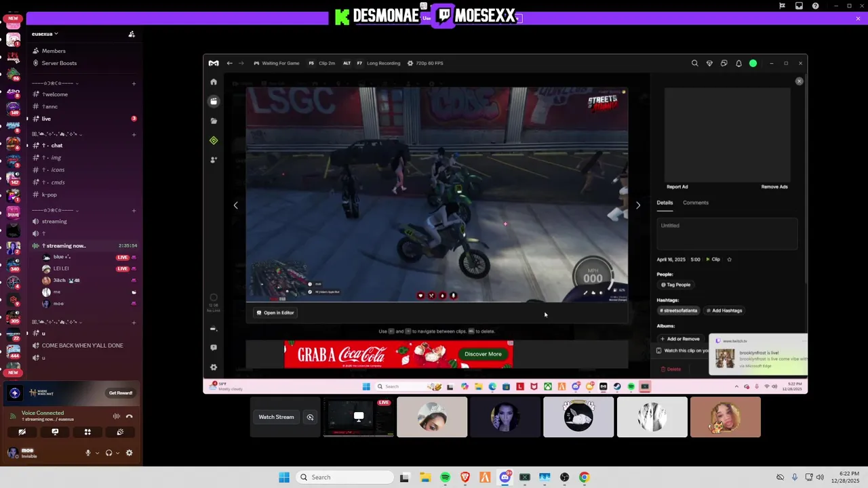Viewport: 868px width, 488px height.
Task: Click the Windows taskbar Search box
Action: pyautogui.click(x=344, y=477)
